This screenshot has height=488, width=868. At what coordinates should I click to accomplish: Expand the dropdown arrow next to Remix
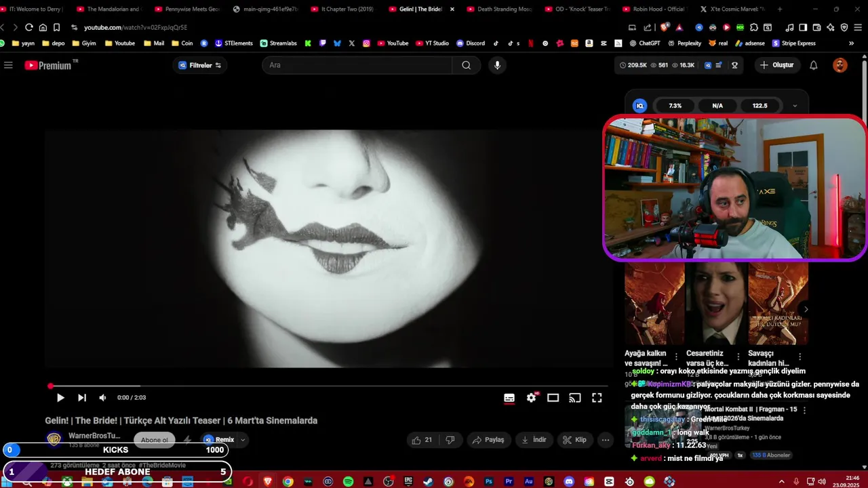[x=243, y=440]
